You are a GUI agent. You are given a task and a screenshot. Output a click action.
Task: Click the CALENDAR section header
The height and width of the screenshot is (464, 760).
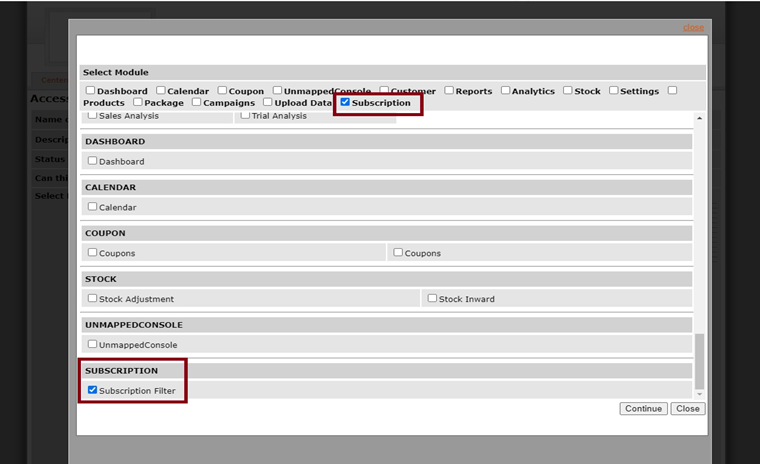point(386,187)
